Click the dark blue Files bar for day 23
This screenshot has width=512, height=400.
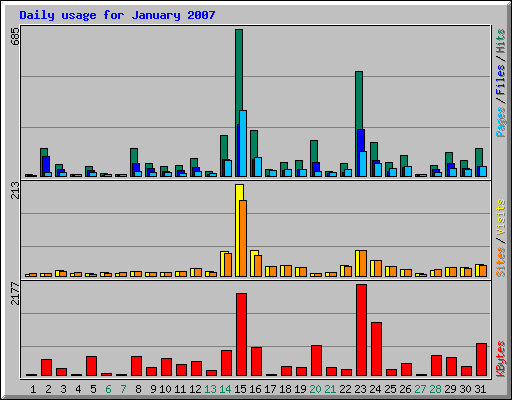pyautogui.click(x=361, y=141)
